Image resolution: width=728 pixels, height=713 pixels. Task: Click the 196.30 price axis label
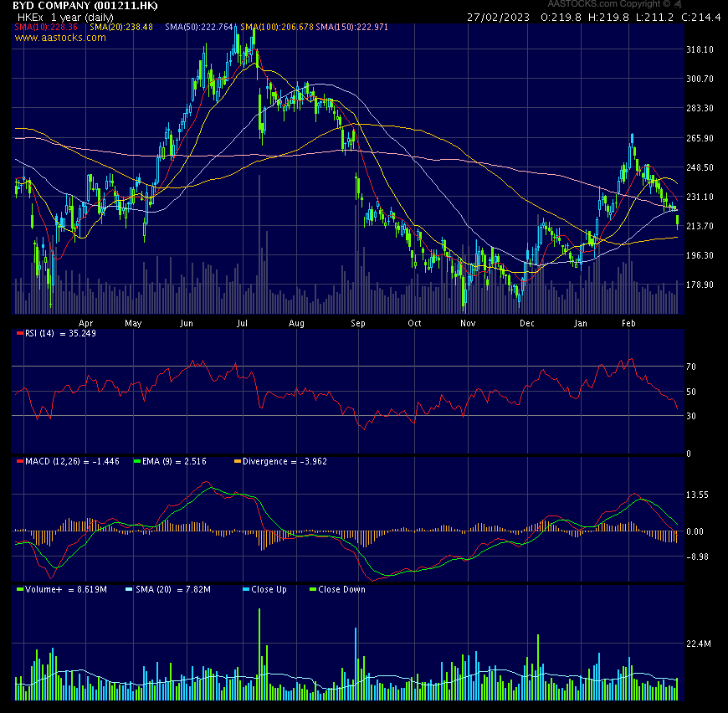(x=700, y=255)
